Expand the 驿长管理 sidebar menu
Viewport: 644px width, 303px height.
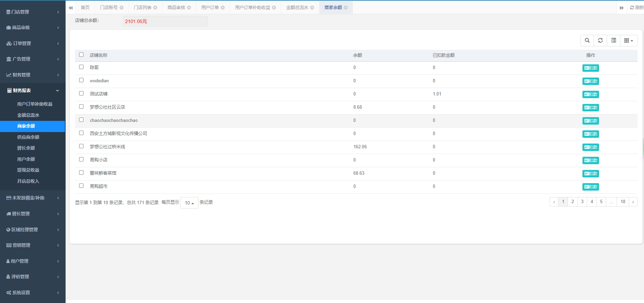coord(32,214)
